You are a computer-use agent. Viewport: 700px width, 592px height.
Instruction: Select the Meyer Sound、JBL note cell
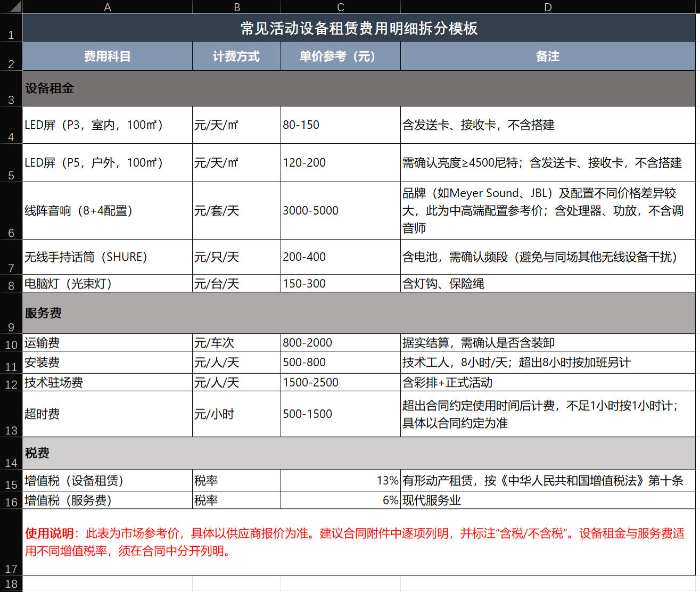tap(548, 211)
